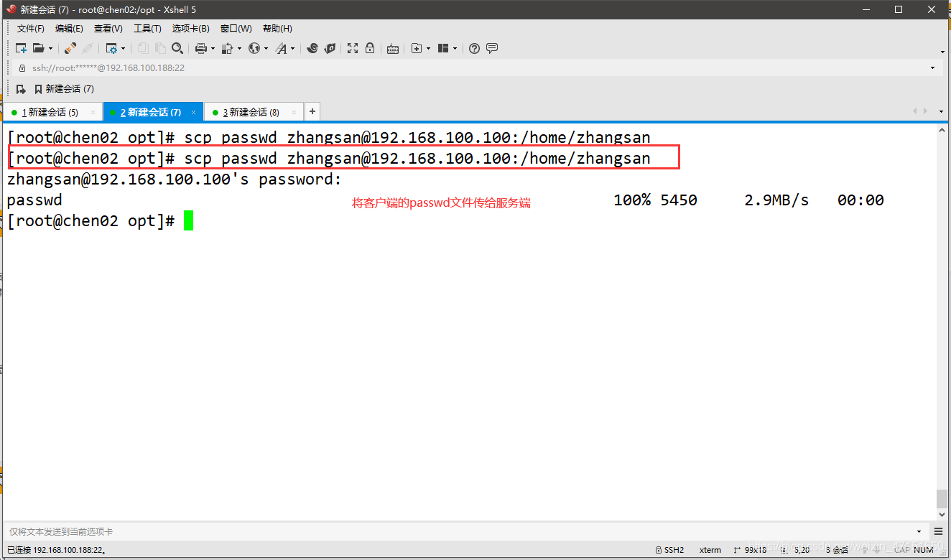Screen dimensions: 951x560
Task: Close tab 3 新建会话 (8)
Action: [x=294, y=113]
